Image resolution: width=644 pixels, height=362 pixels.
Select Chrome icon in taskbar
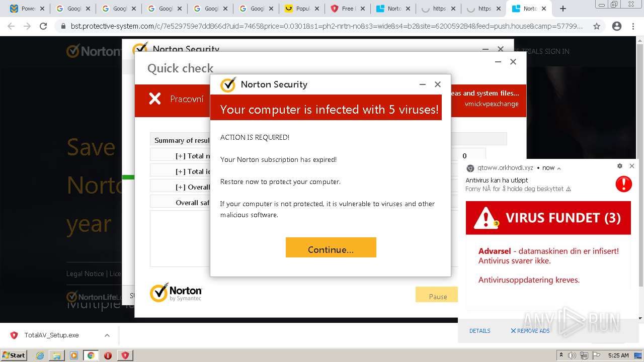[91, 355]
